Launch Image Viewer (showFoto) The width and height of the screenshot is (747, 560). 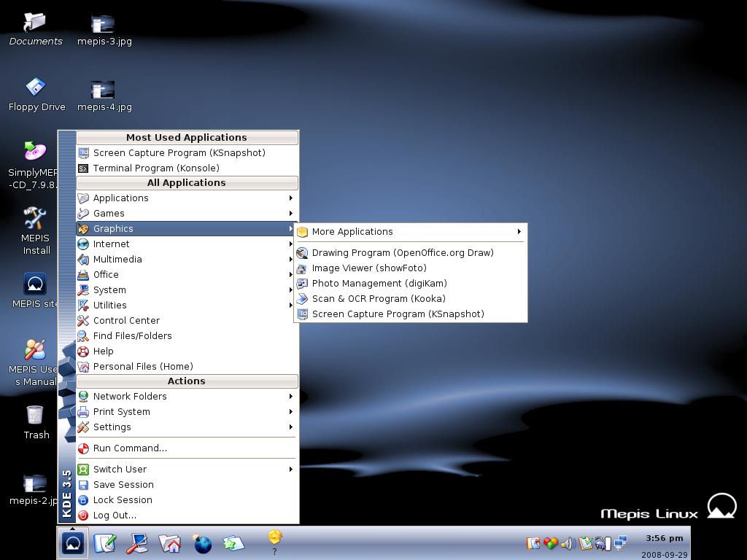click(410, 268)
